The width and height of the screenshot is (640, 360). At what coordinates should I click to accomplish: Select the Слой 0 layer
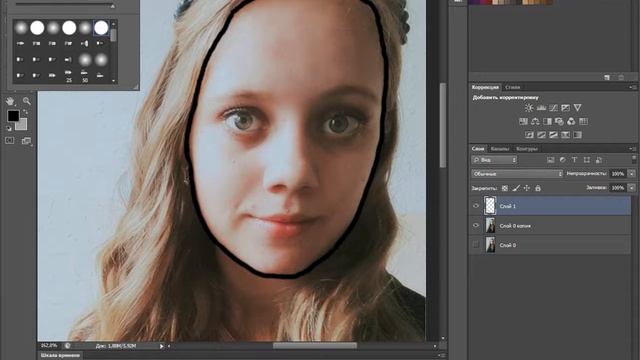(550, 245)
